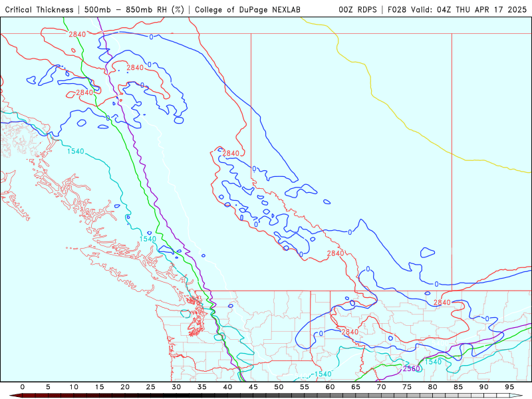The width and height of the screenshot is (532, 399).
Task: Select the '00Z RDPS' model run text
Action: [358, 9]
